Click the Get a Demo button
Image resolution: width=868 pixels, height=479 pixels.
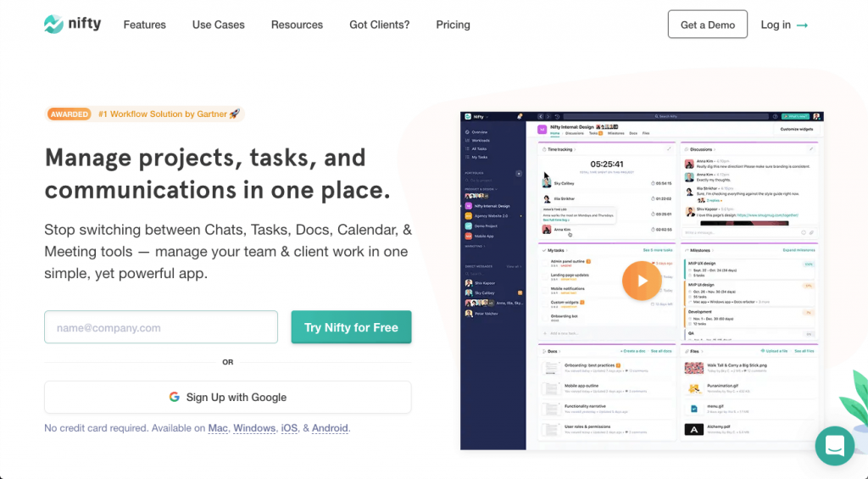[708, 25]
